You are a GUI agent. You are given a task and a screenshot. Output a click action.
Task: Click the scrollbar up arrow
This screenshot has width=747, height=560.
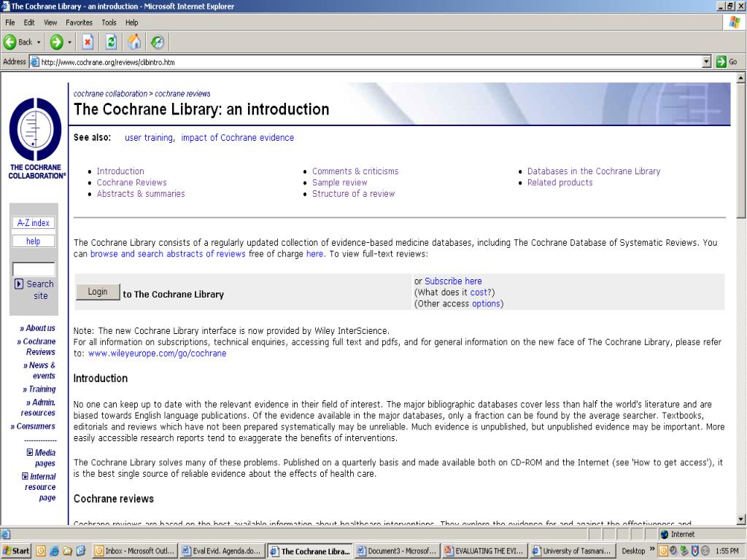pyautogui.click(x=741, y=78)
